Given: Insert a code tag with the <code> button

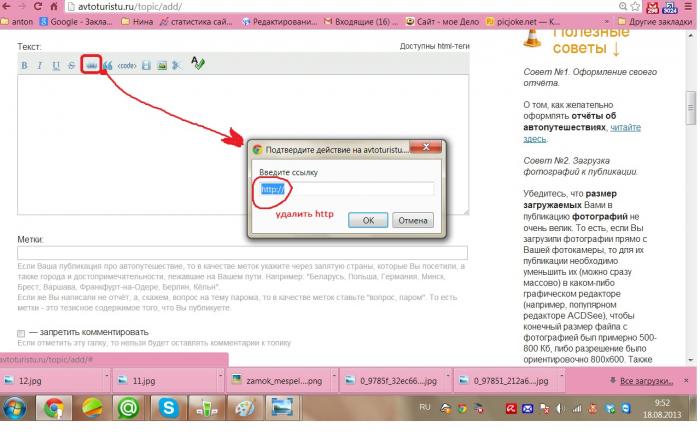Looking at the screenshot, I should point(127,65).
